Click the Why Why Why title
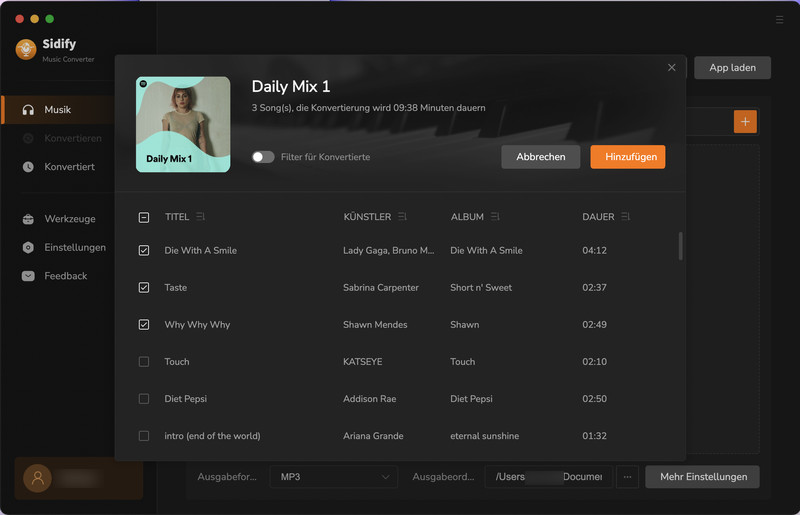Screen dimensions: 800x515 [x=197, y=325]
